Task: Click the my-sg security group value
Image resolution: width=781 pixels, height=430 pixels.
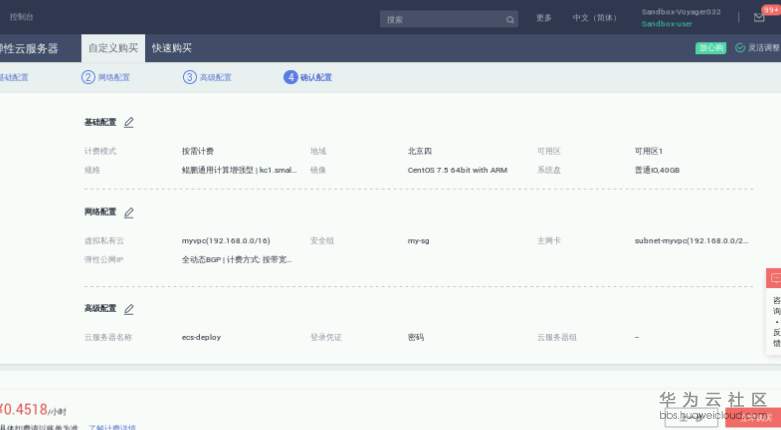Action: coord(418,241)
